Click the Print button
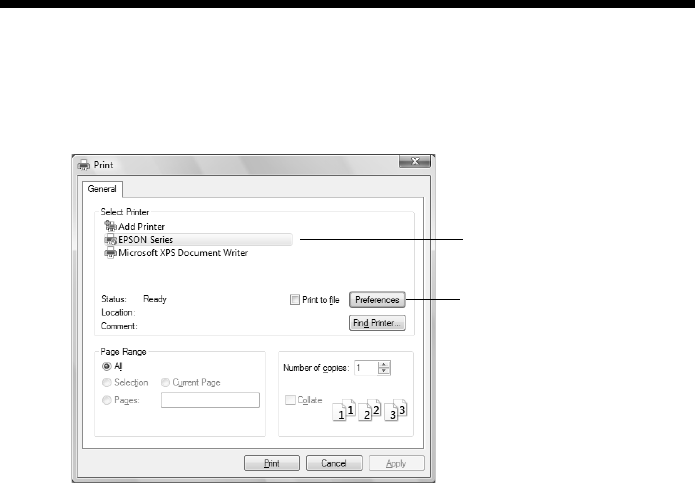Screen dimensions: 695x483 (272, 464)
